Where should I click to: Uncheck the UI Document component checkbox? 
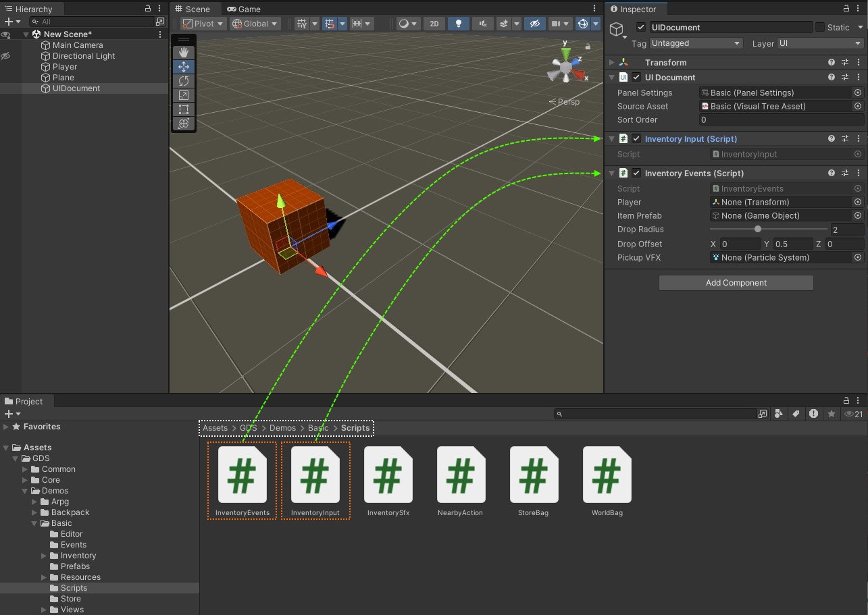(636, 78)
